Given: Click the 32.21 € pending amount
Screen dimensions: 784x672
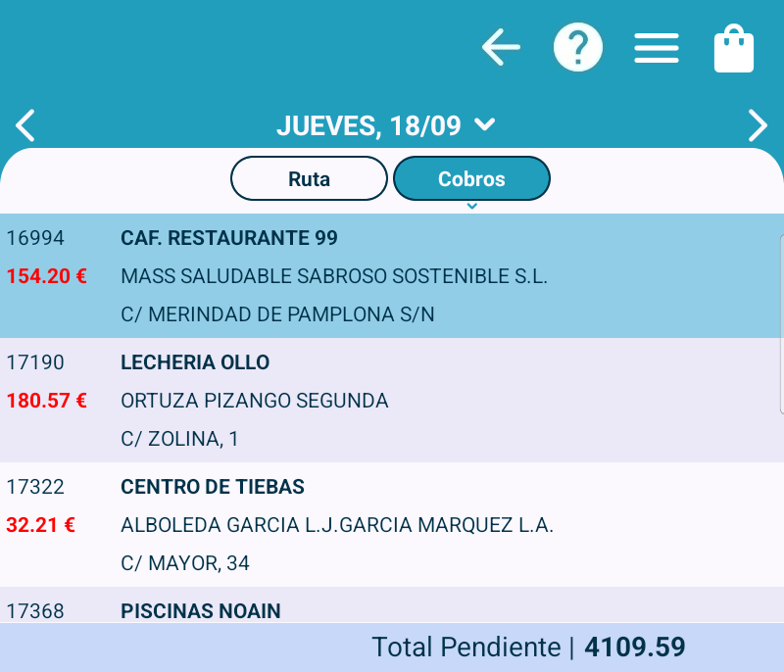Looking at the screenshot, I should click(40, 525).
